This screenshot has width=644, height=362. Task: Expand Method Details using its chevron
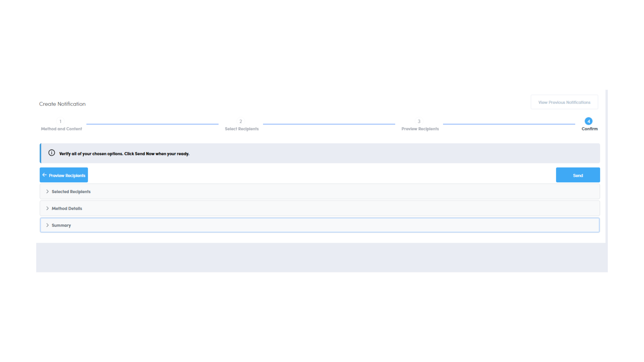tap(47, 208)
